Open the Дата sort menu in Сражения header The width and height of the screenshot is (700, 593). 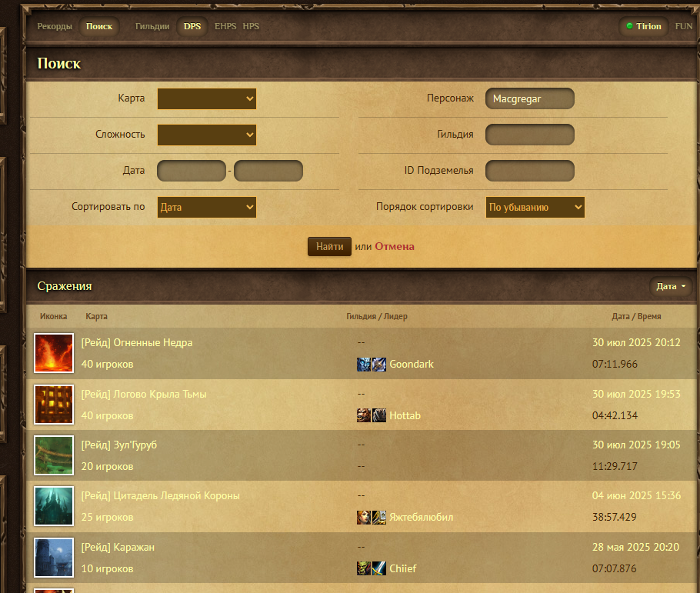671,286
